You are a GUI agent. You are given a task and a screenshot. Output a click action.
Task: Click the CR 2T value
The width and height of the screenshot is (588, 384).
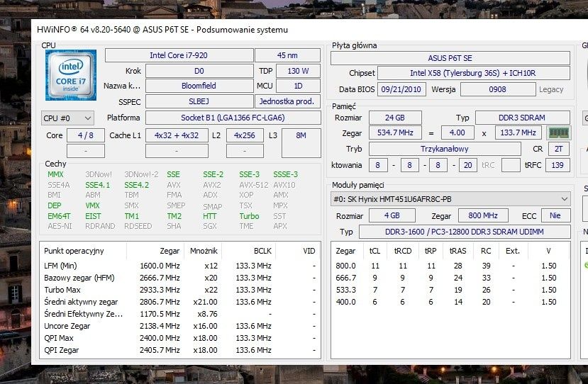coord(559,149)
